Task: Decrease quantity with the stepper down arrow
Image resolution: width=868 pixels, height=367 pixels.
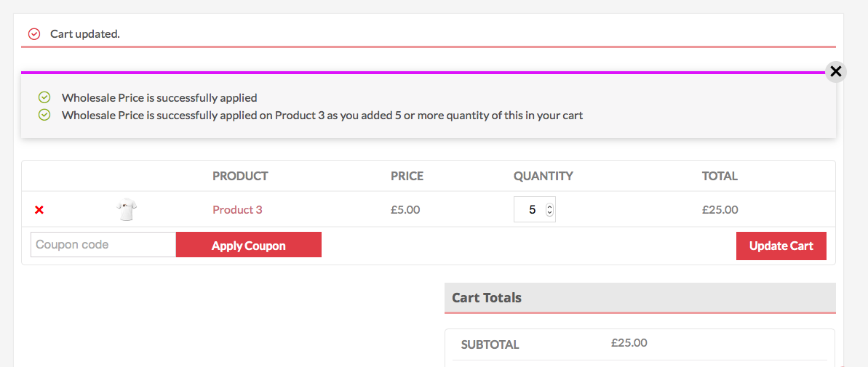Action: (549, 213)
